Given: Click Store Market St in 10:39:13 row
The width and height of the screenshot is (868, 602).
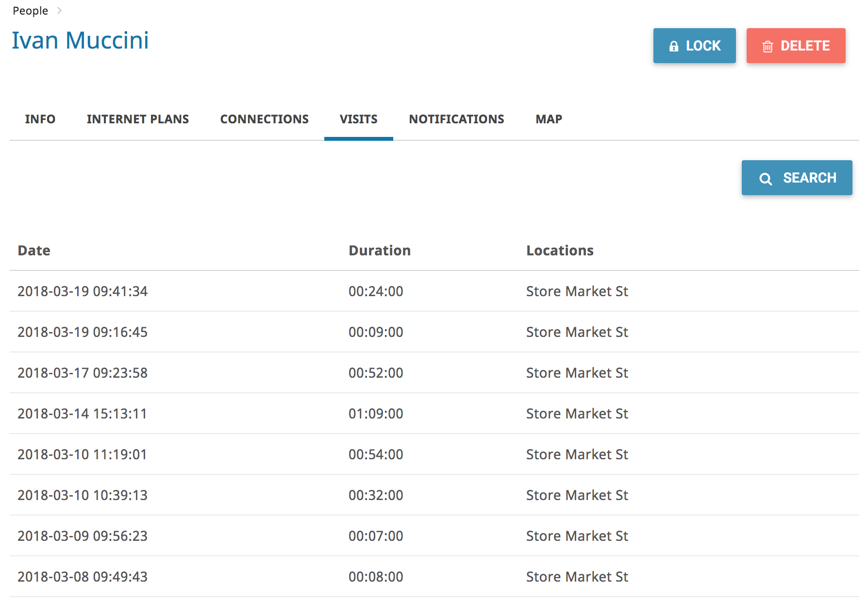Looking at the screenshot, I should click(577, 495).
